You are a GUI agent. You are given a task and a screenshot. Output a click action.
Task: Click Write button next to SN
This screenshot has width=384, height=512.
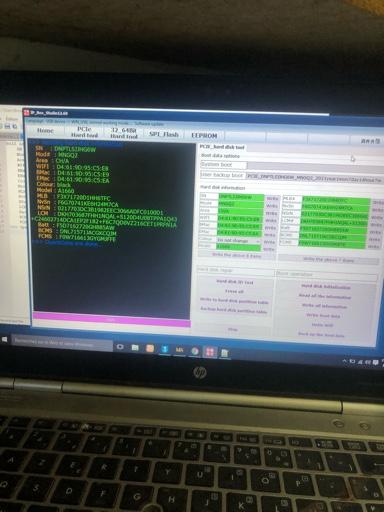[273, 198]
